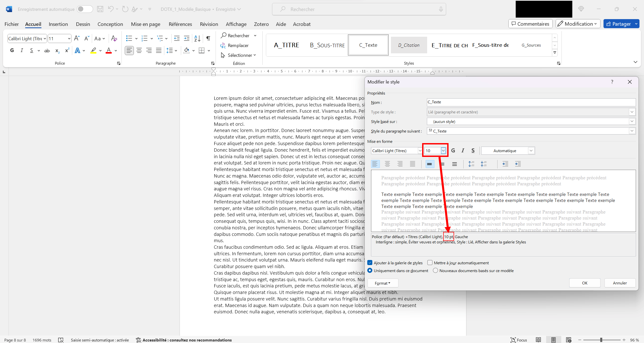Image resolution: width=644 pixels, height=343 pixels.
Task: Open the Fichier menu
Action: (x=12, y=24)
